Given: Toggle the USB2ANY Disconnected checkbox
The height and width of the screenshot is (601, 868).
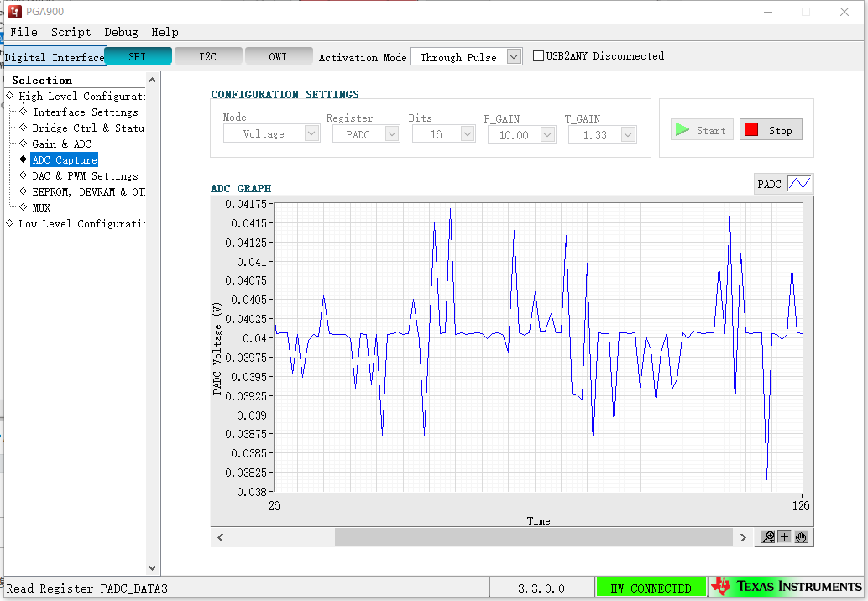Looking at the screenshot, I should (538, 56).
